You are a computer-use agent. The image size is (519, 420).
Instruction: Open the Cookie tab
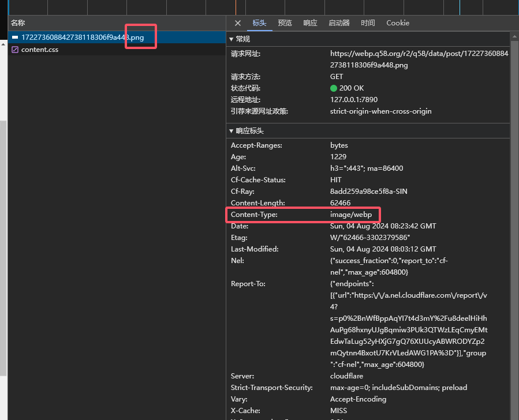pos(398,23)
